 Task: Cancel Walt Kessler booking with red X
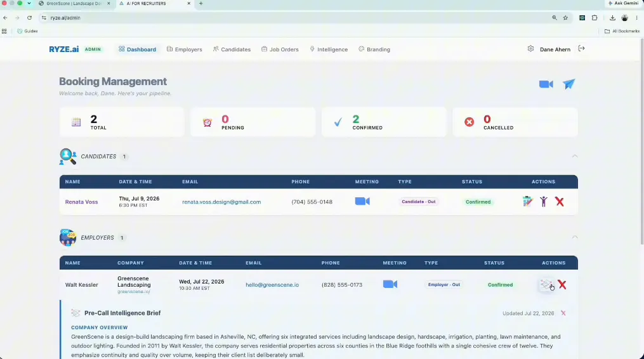(562, 284)
